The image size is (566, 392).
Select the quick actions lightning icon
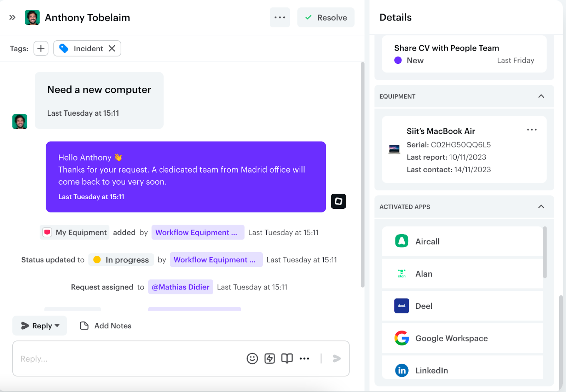[x=269, y=358]
